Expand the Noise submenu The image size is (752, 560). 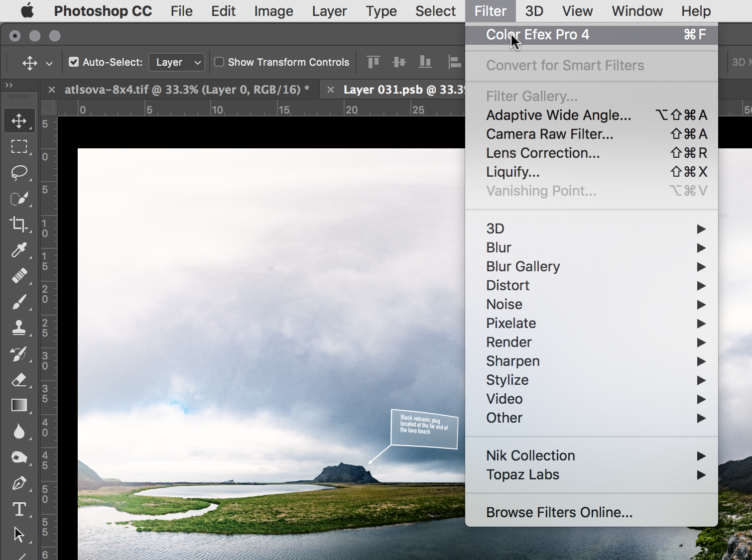coord(592,304)
